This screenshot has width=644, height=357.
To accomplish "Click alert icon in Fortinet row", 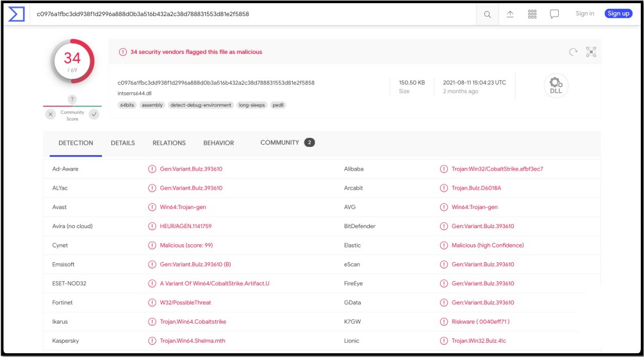I will tap(152, 303).
